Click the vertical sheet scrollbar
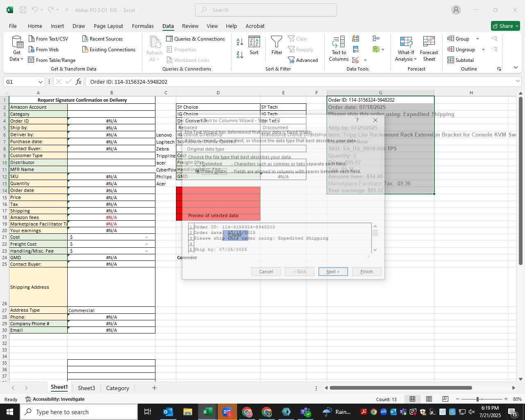Image resolution: width=525 pixels, height=420 pixels. (520, 180)
